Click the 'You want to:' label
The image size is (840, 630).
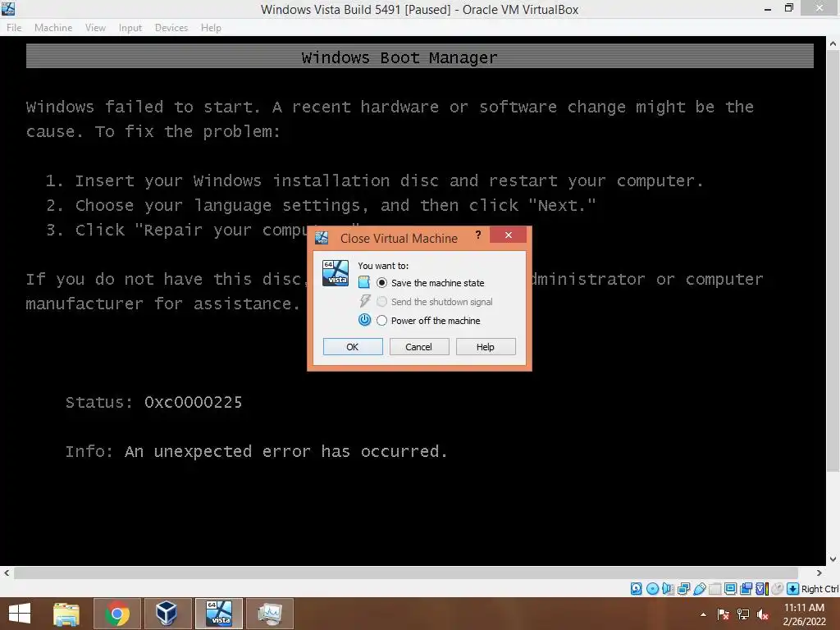[383, 266]
